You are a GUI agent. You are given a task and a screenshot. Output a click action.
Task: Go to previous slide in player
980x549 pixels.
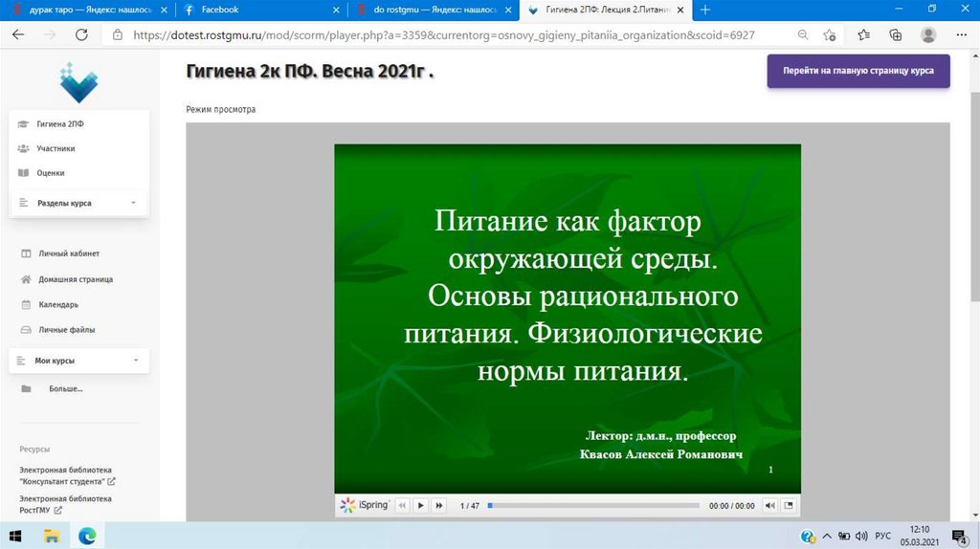[x=402, y=505]
